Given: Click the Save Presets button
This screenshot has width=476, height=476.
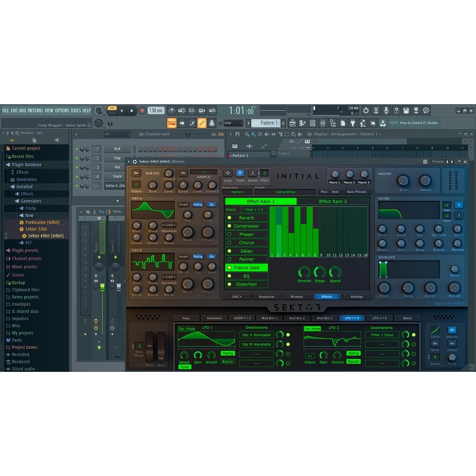Looking at the screenshot, I should point(357,192).
